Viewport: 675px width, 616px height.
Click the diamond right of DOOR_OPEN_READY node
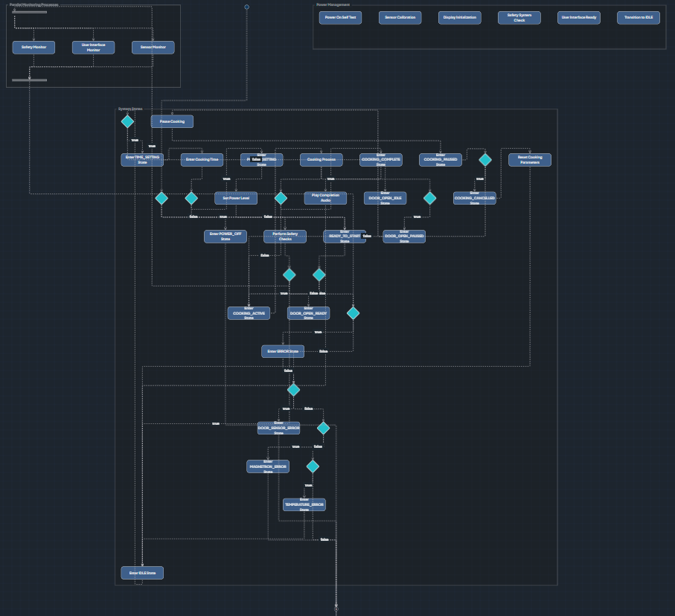(x=353, y=313)
